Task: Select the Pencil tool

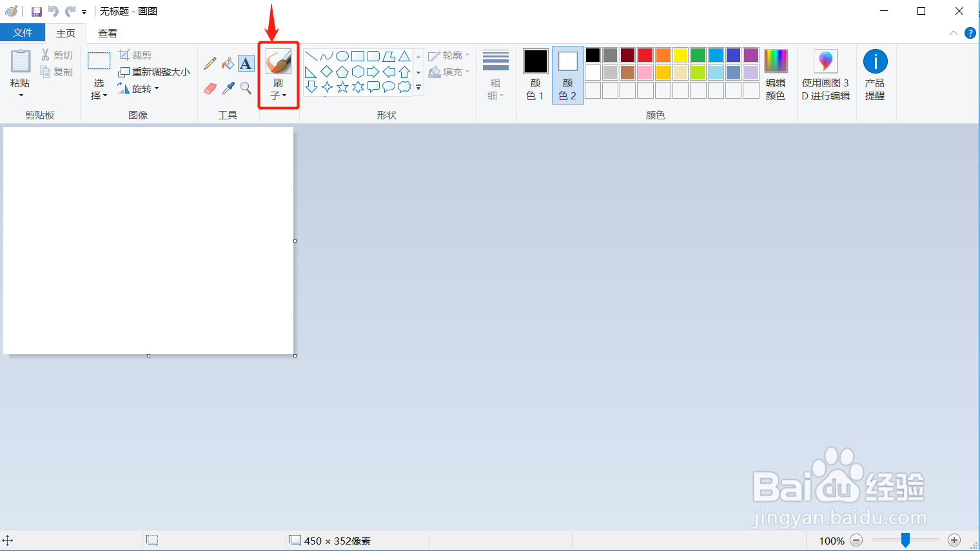Action: click(x=210, y=63)
